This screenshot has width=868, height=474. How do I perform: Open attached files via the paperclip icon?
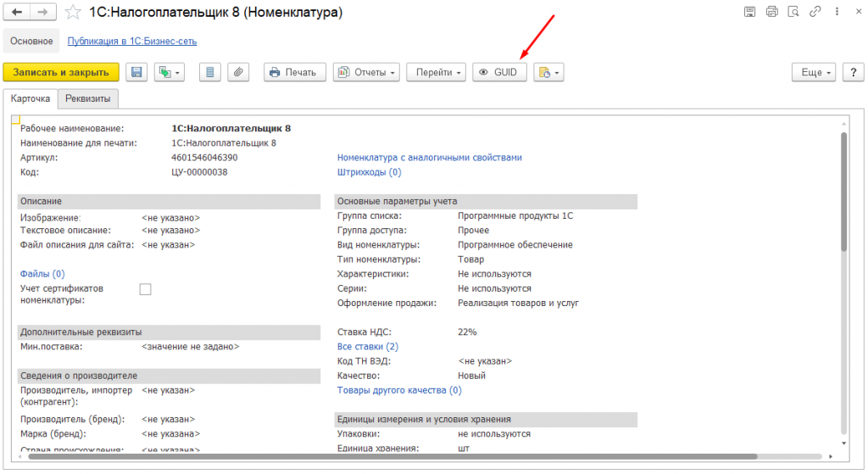click(238, 73)
